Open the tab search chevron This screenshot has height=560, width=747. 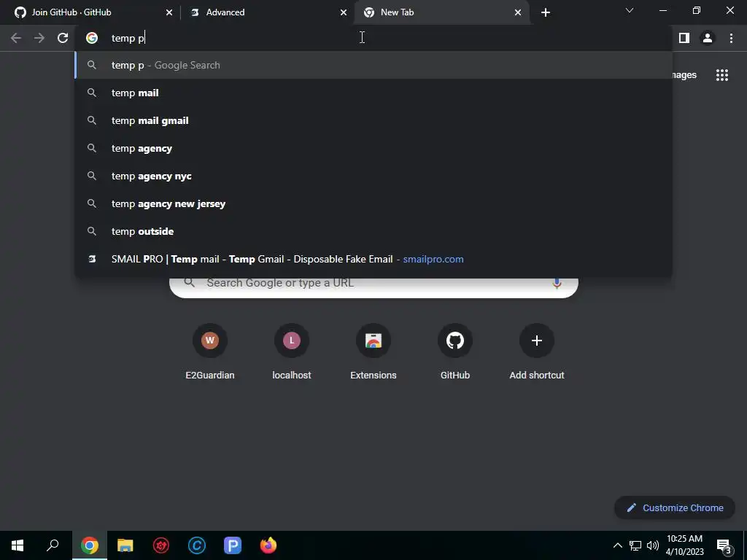coord(630,10)
